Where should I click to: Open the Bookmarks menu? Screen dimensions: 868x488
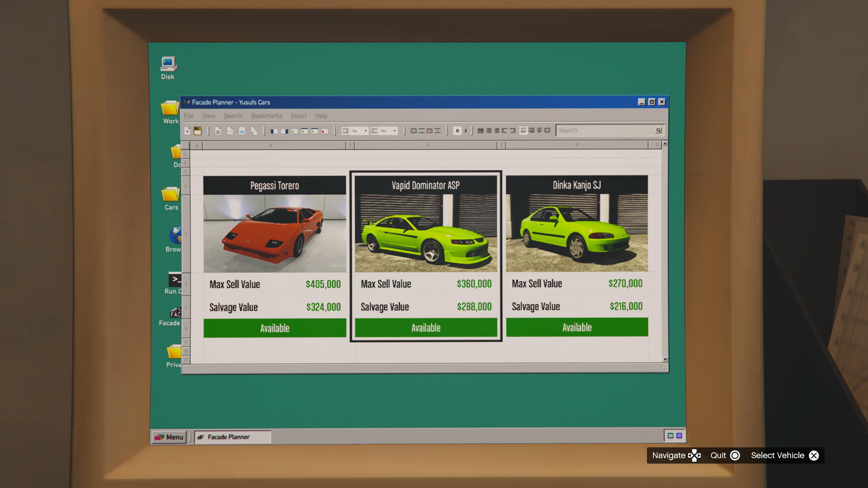click(x=267, y=116)
